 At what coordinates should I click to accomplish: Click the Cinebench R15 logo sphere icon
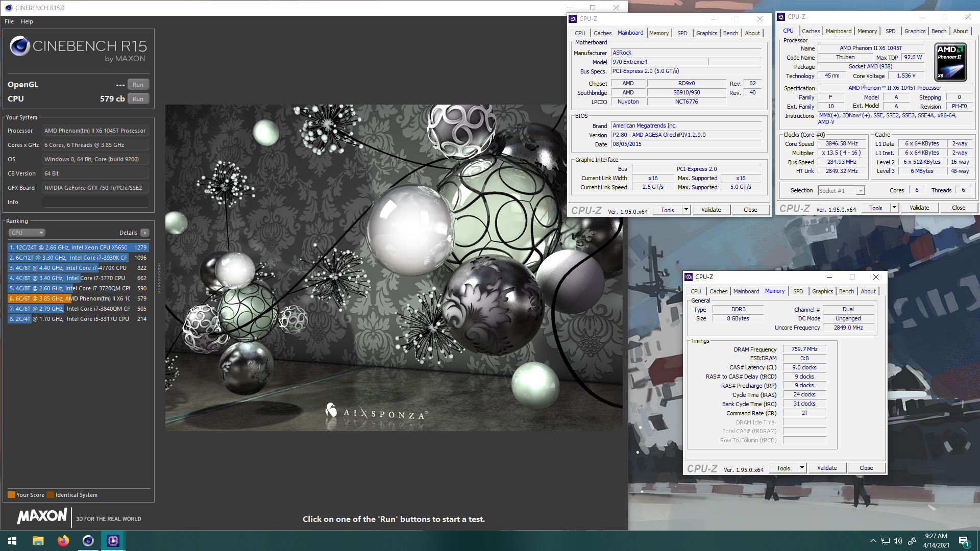19,46
